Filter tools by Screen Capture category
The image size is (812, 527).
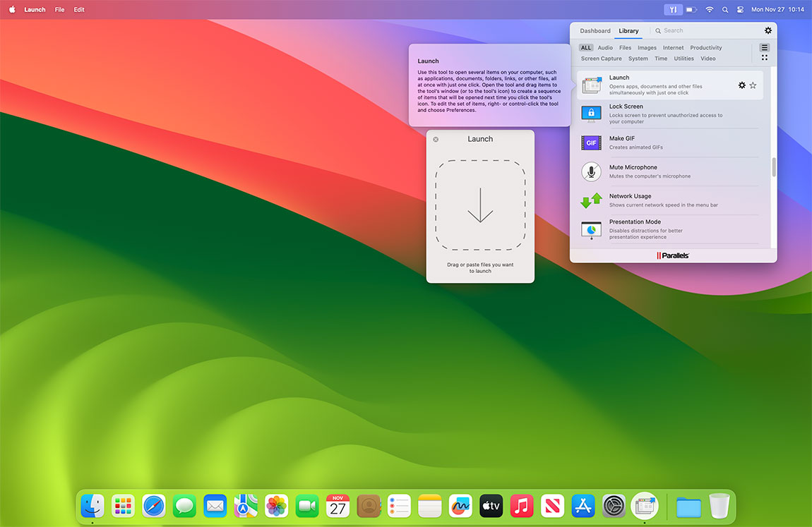[x=601, y=59]
